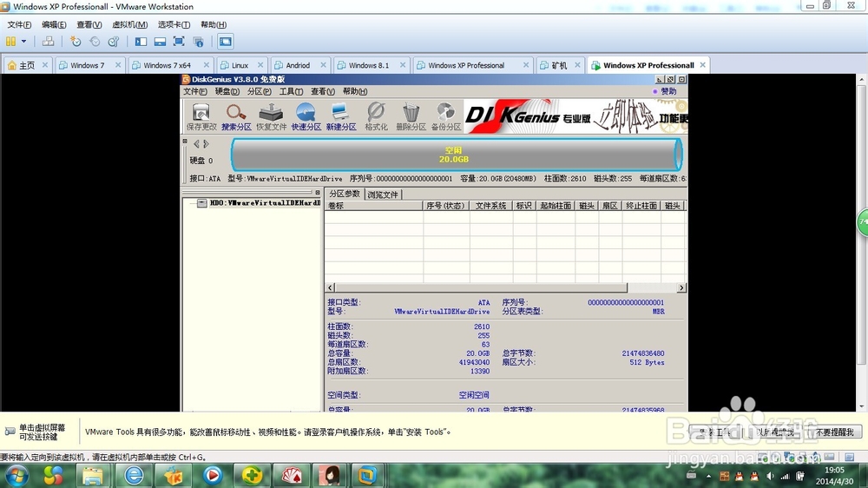Click the 卷标 column header
This screenshot has width=868, height=488.
pyautogui.click(x=373, y=206)
